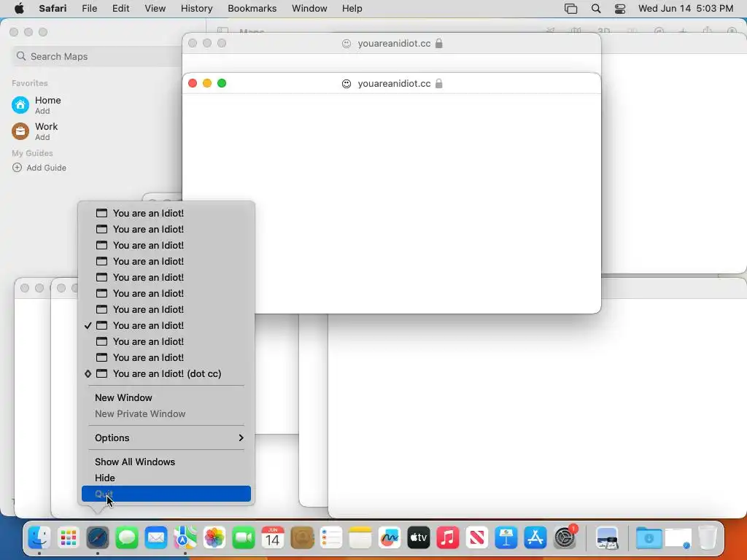Open Finder from the Dock
Screen dimensions: 747x560
click(39, 538)
